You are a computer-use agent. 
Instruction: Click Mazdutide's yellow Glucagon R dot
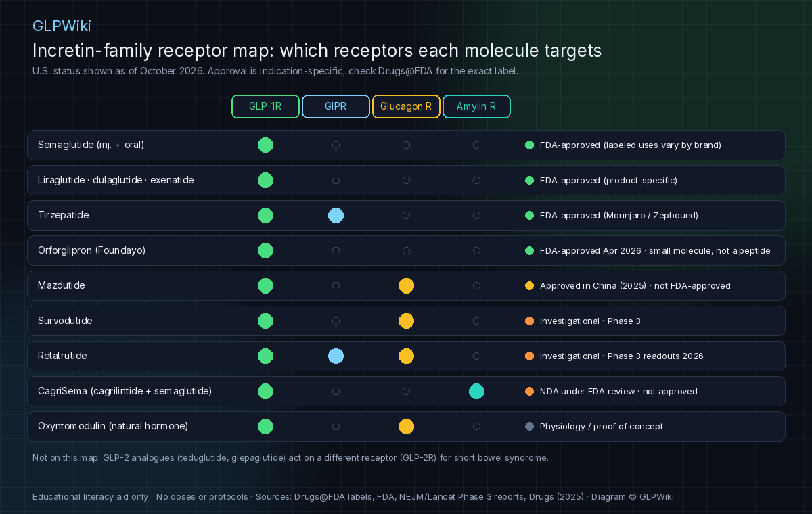(406, 285)
